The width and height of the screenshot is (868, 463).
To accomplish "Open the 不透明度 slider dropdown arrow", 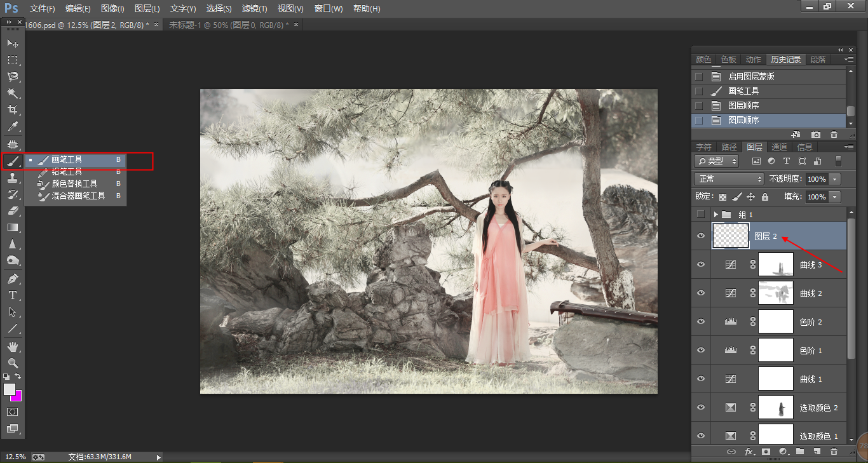I will pyautogui.click(x=835, y=179).
